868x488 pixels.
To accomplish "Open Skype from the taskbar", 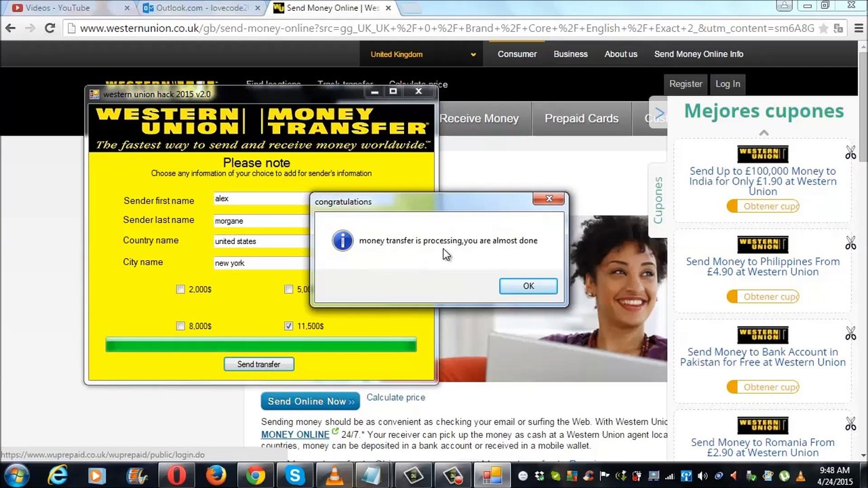I will [295, 476].
